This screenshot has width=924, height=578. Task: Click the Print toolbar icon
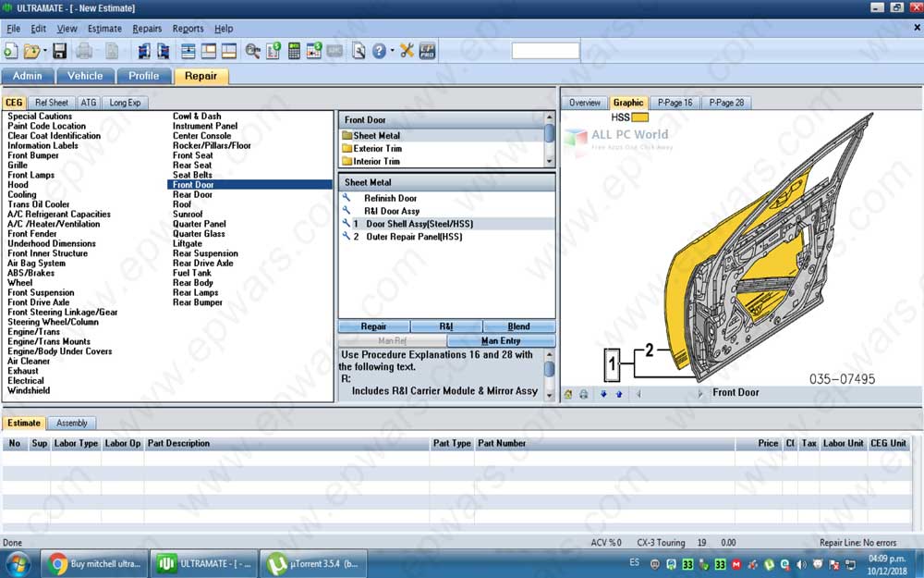tap(84, 51)
